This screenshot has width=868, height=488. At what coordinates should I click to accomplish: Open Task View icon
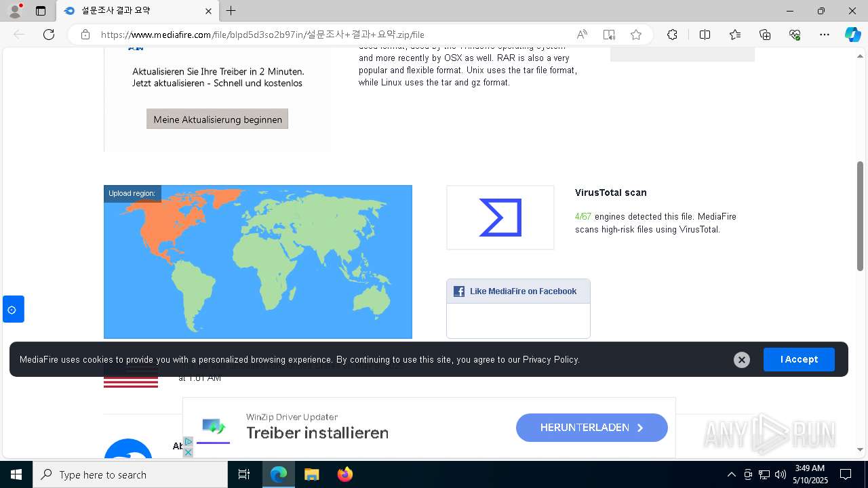coord(244,474)
